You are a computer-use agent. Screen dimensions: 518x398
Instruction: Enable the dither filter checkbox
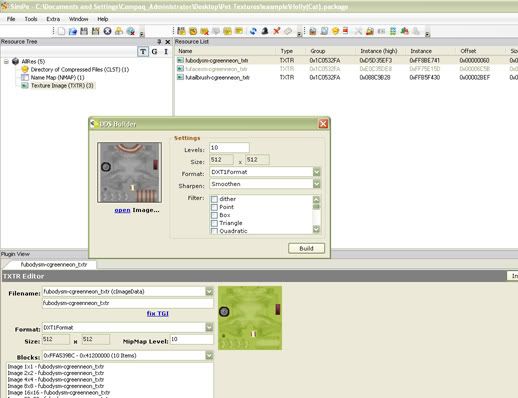click(214, 199)
